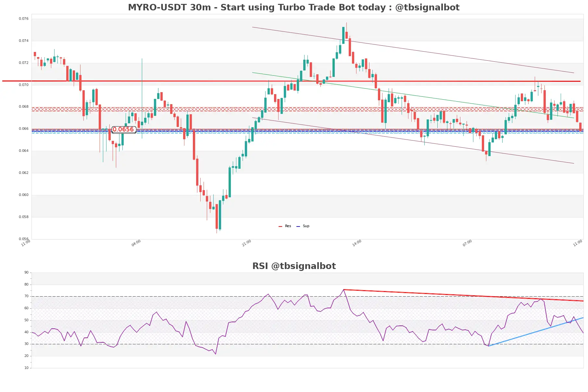Viewport: 588px width, 392px height.
Task: Click the Sup legend entry
Action: click(306, 226)
